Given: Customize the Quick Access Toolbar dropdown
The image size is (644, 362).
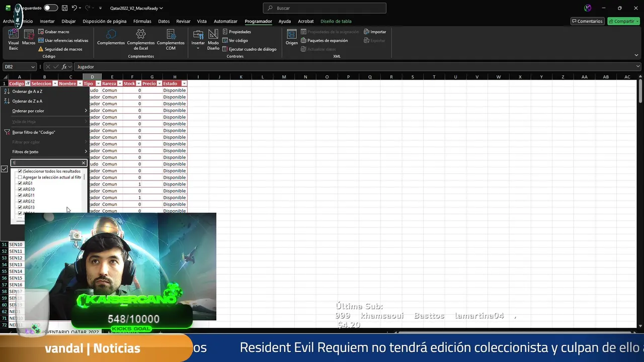Looking at the screenshot, I should coord(100,8).
